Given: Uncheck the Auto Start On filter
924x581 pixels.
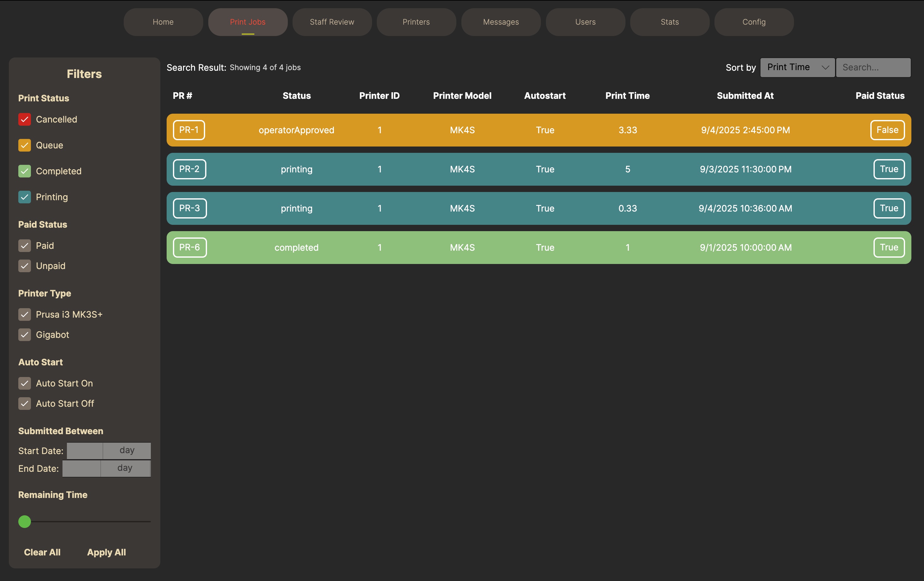Looking at the screenshot, I should (25, 383).
